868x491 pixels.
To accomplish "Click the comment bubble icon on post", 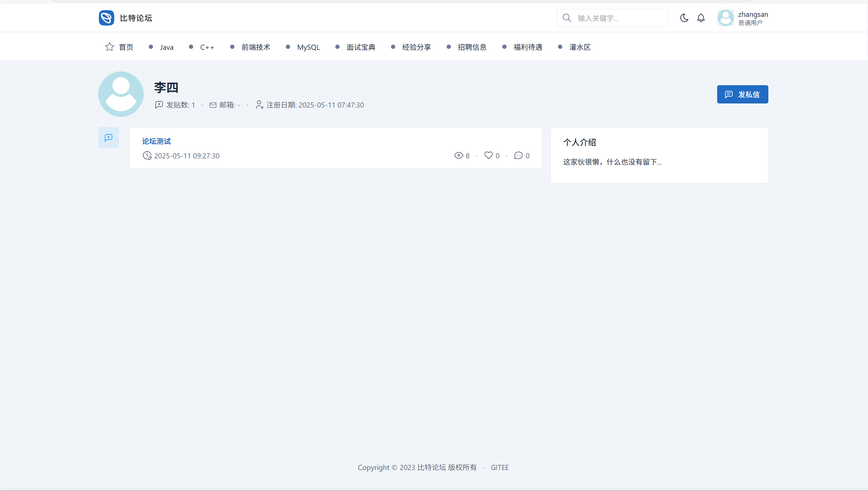I will coord(518,155).
